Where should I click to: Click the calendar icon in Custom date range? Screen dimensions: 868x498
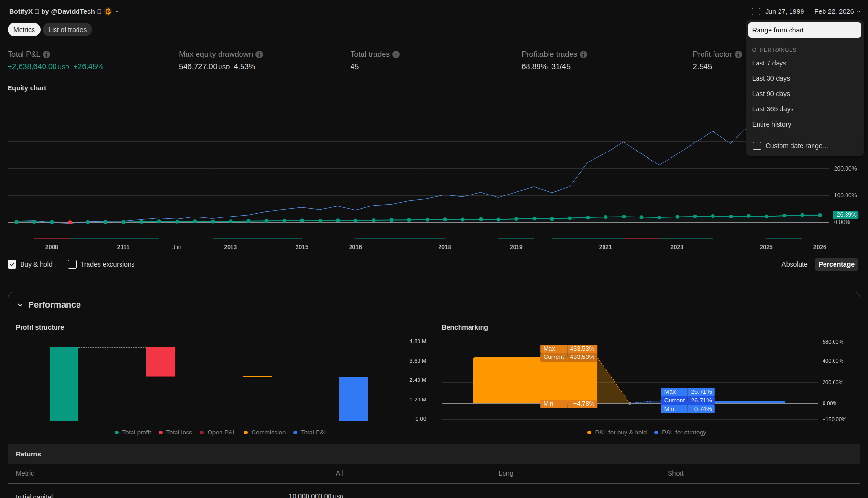757,146
